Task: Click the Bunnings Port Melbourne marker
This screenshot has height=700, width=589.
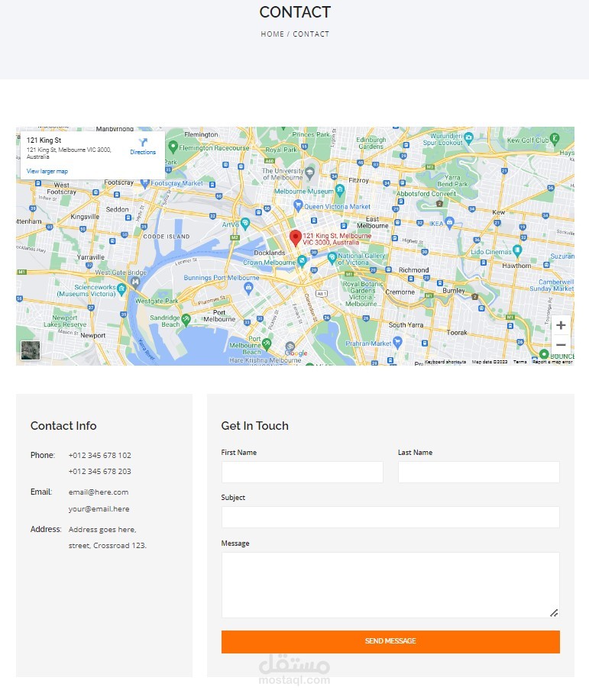Action: pyautogui.click(x=248, y=288)
